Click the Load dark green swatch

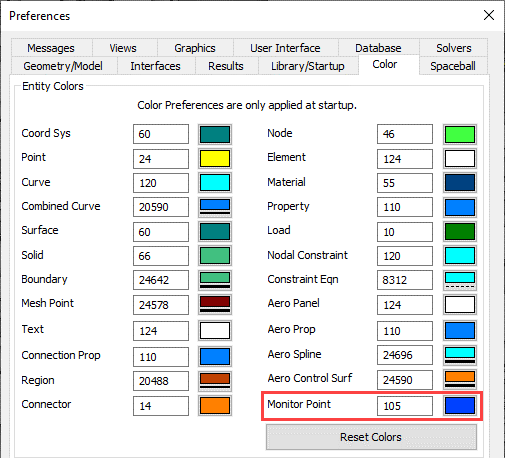[x=460, y=232]
